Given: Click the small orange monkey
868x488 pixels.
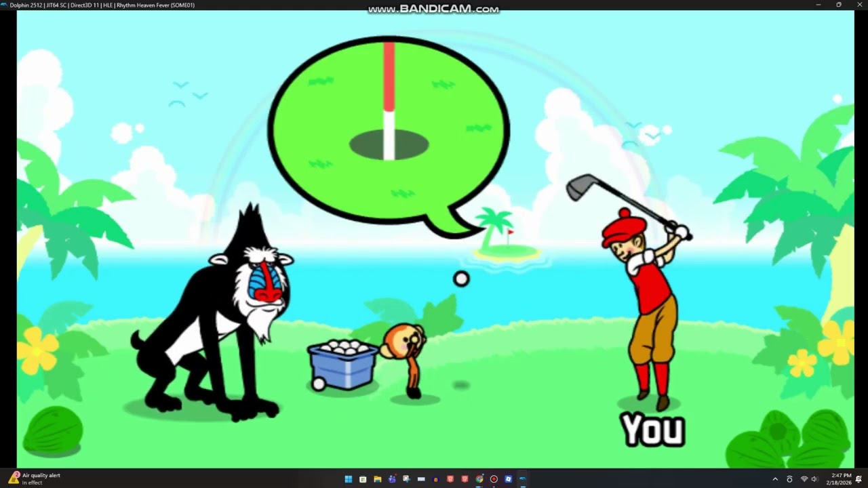Looking at the screenshot, I should click(406, 359).
